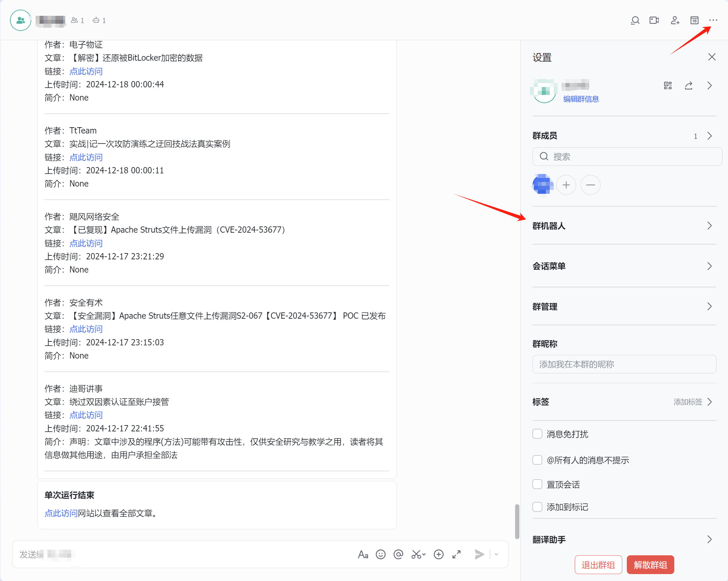Open 添加标签 to add a tag

point(692,402)
